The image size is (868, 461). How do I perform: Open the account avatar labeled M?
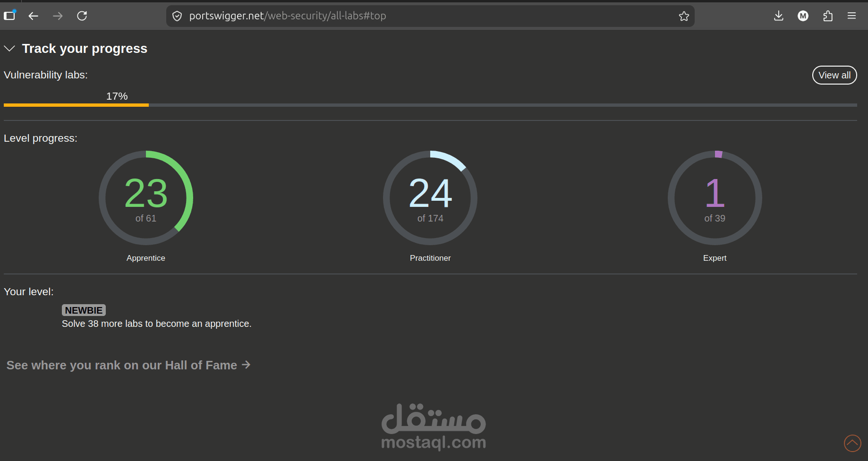point(803,16)
